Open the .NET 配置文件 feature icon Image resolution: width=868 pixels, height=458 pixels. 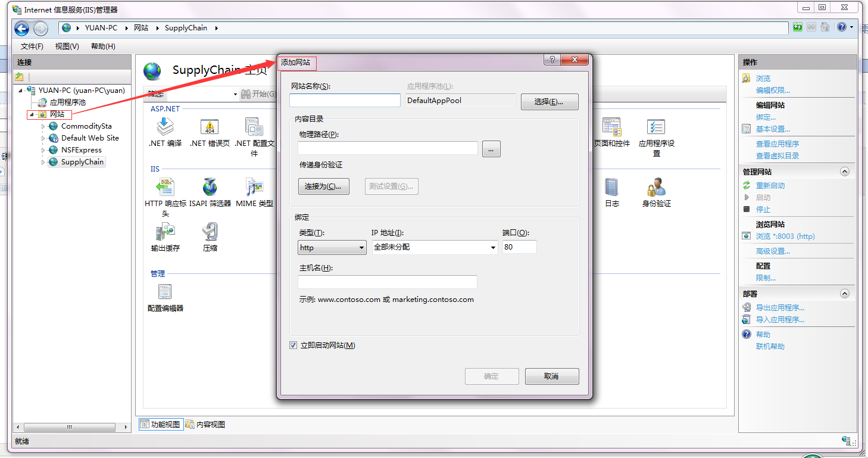(254, 127)
